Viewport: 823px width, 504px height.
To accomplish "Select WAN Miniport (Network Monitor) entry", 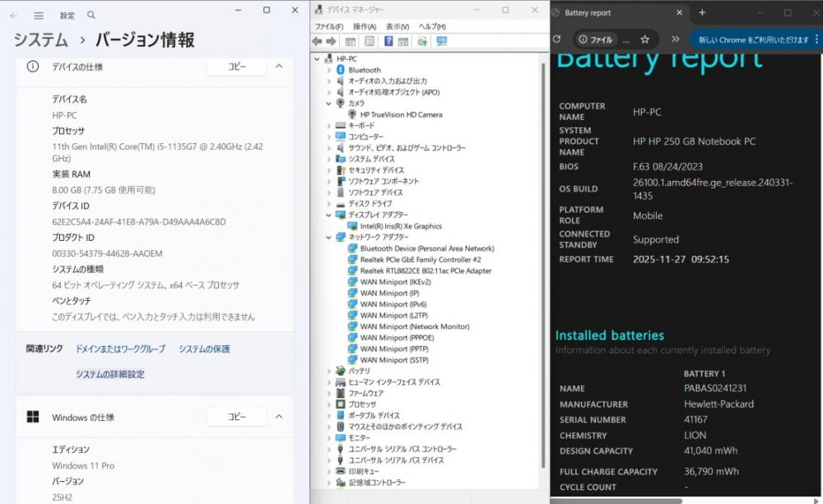I will [x=415, y=326].
